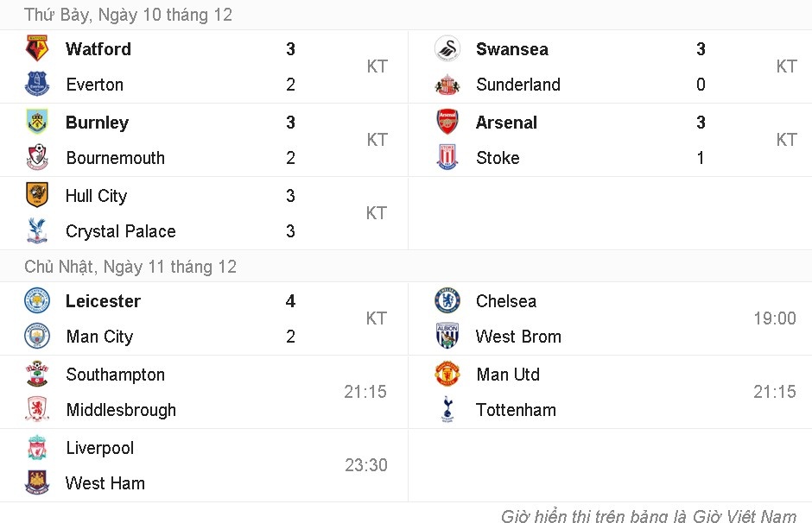
Task: Click the Chelsea lion crest icon
Action: click(x=447, y=300)
